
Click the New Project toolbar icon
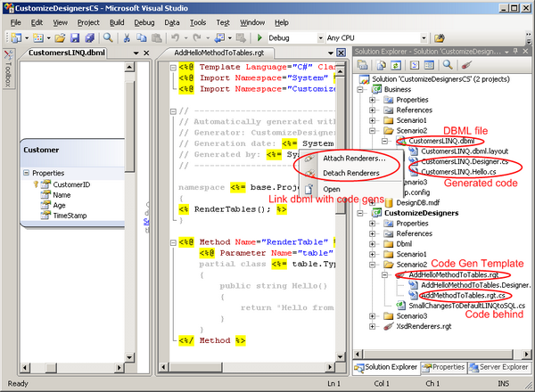[x=16, y=37]
